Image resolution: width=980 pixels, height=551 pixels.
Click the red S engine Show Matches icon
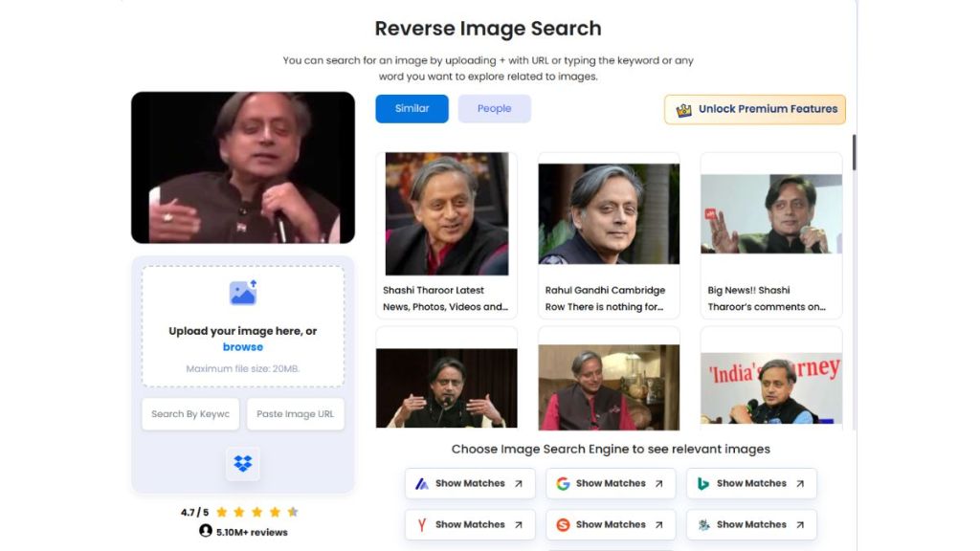click(x=563, y=524)
